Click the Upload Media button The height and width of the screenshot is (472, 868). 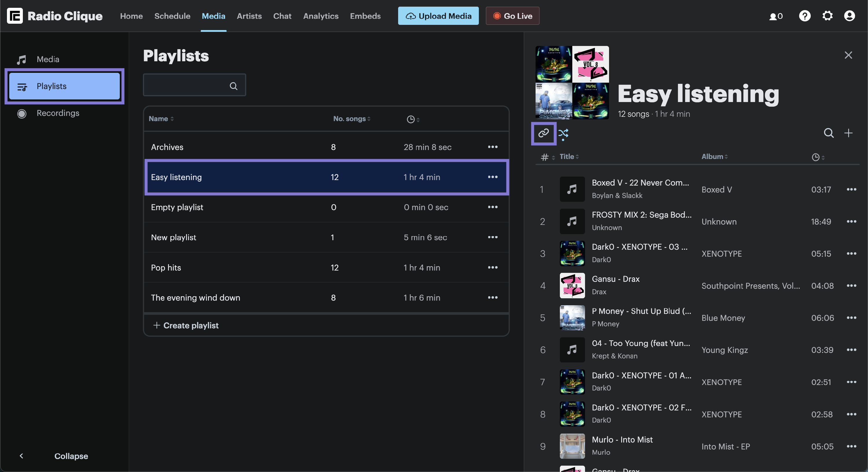pyautogui.click(x=438, y=16)
